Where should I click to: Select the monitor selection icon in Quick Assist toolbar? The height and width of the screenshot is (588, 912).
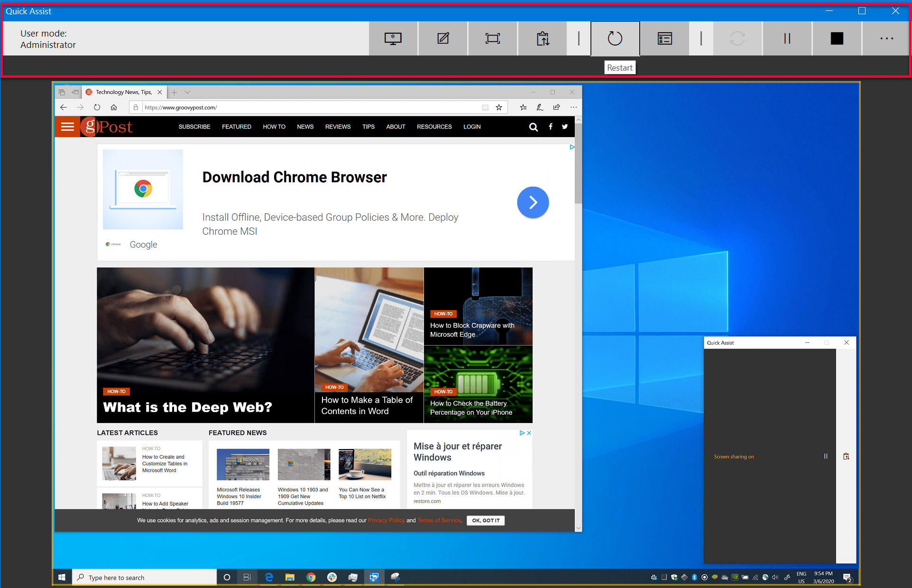pos(393,38)
